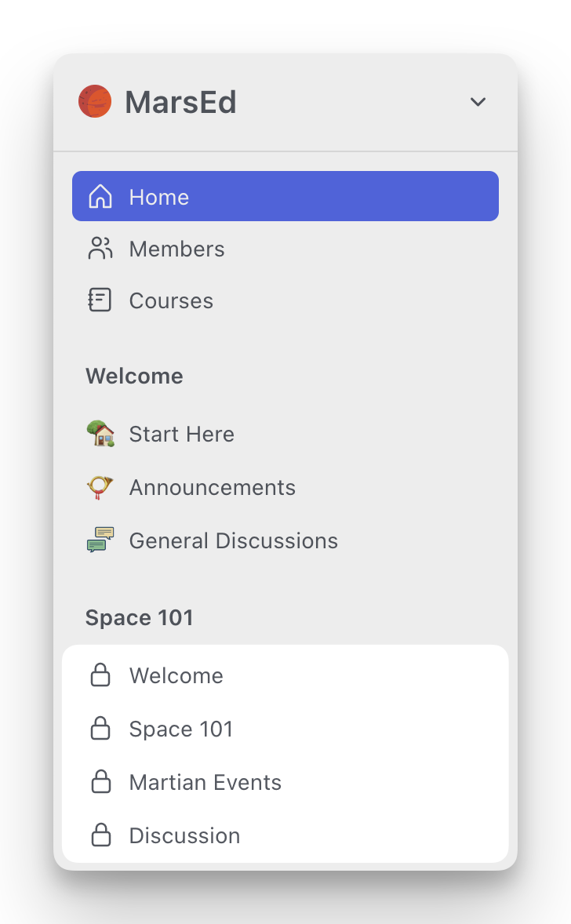Click the MarsEd planet logo
Image resolution: width=571 pixels, height=924 pixels.
click(94, 101)
